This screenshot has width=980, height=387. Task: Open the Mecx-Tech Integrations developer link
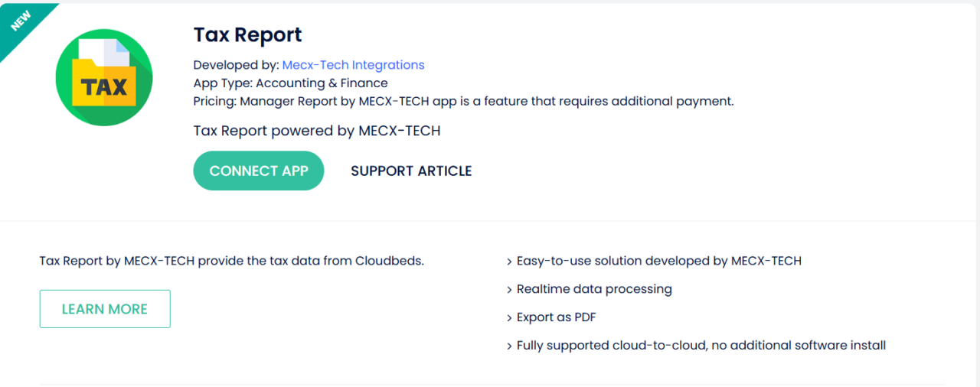point(353,65)
